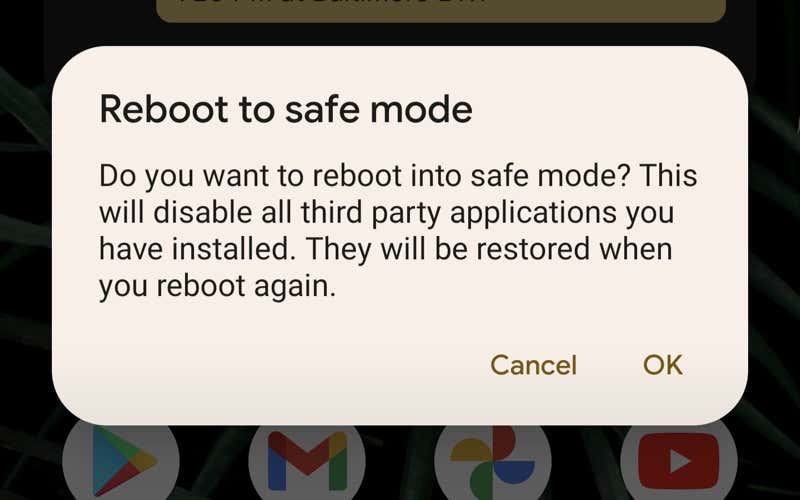The width and height of the screenshot is (800, 500).
Task: Tap dimmed wallpaper left of the dialog
Action: coord(26,235)
